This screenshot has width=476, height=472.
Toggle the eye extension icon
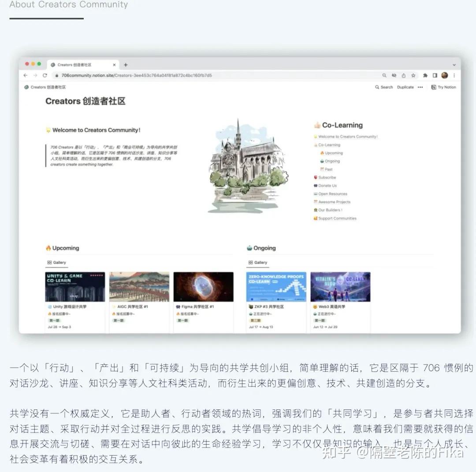(x=394, y=75)
